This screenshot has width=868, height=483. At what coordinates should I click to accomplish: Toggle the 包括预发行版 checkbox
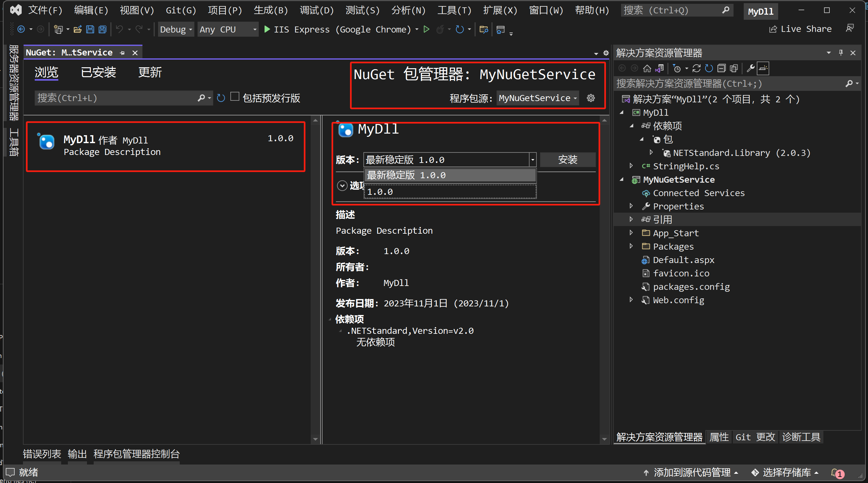tap(235, 97)
